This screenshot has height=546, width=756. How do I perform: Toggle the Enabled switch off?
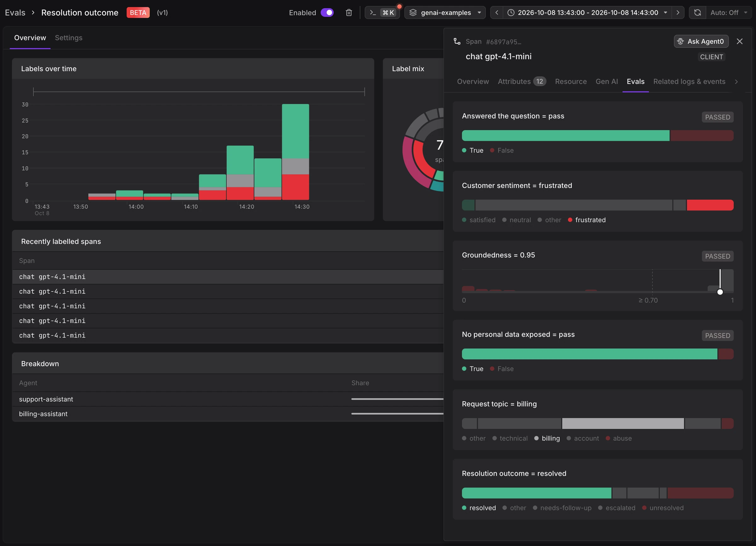tap(327, 13)
